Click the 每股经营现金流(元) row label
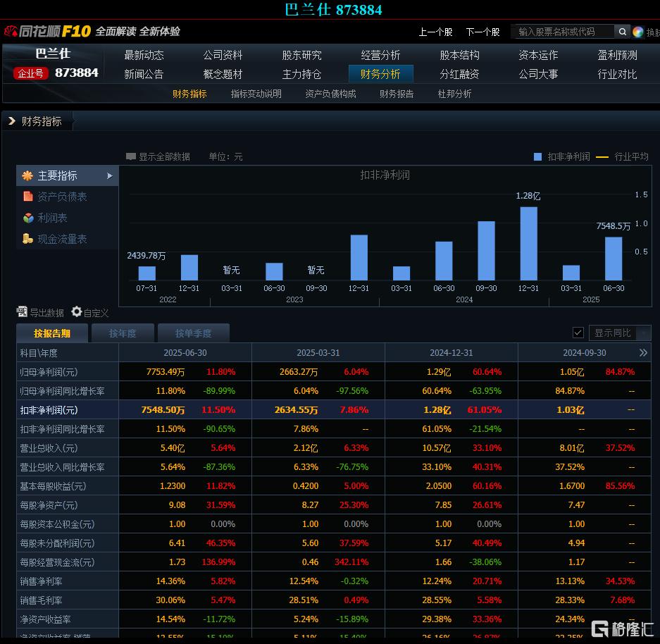Image resolution: width=660 pixels, height=644 pixels. (x=57, y=562)
